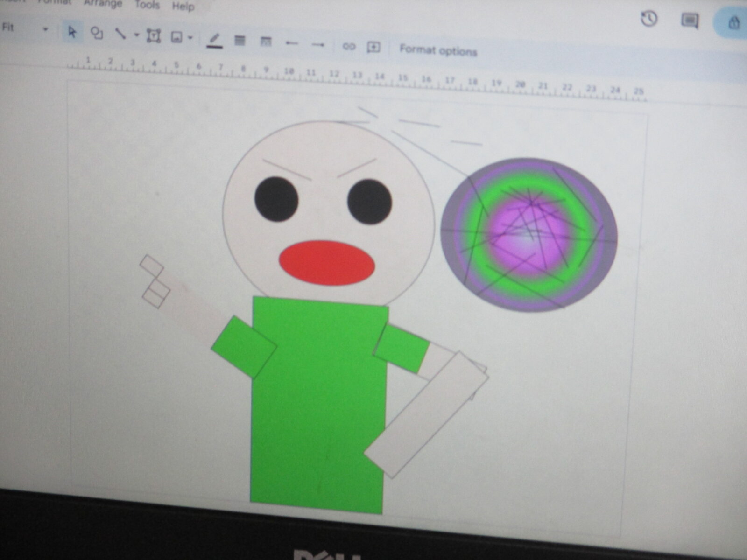Click the Insert link icon
Screen dimensions: 747x560
(349, 46)
